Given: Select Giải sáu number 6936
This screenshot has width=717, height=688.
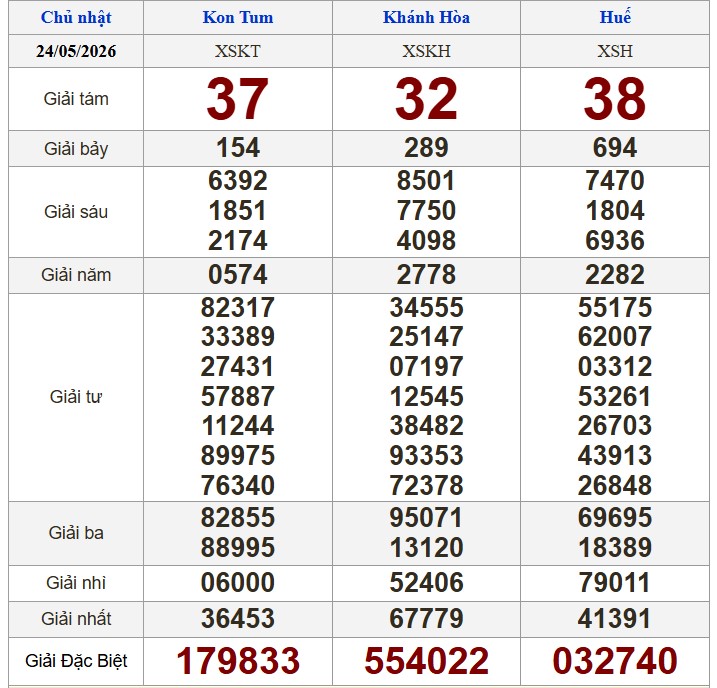Looking at the screenshot, I should click(x=615, y=240).
